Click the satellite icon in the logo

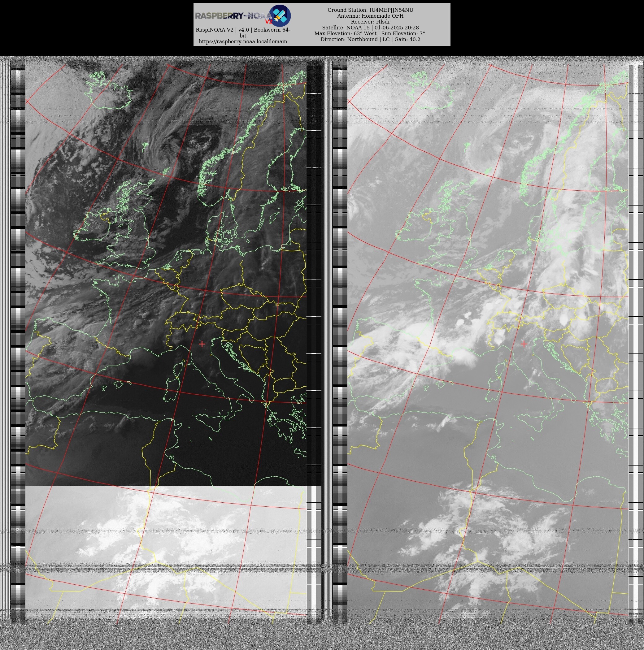pyautogui.click(x=280, y=15)
